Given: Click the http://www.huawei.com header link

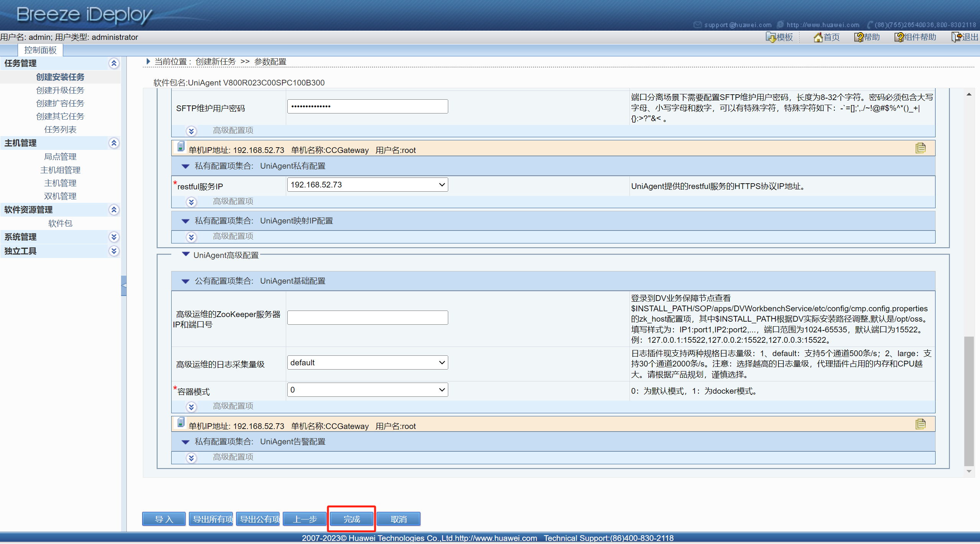Looking at the screenshot, I should point(823,25).
